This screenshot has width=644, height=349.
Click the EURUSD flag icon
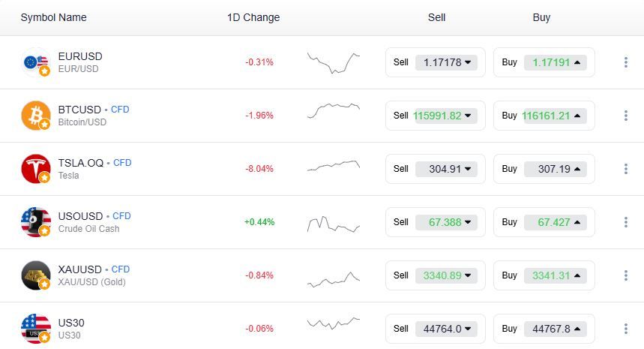click(x=35, y=62)
